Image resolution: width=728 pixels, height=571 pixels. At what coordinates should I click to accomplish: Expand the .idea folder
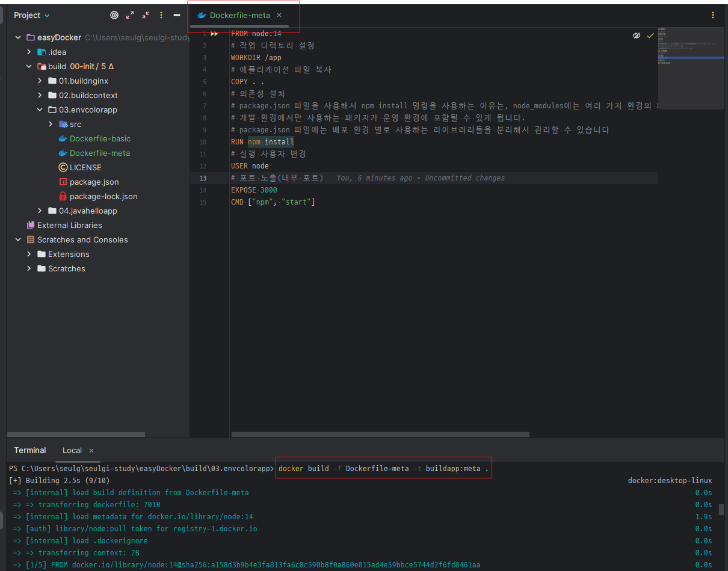(29, 52)
